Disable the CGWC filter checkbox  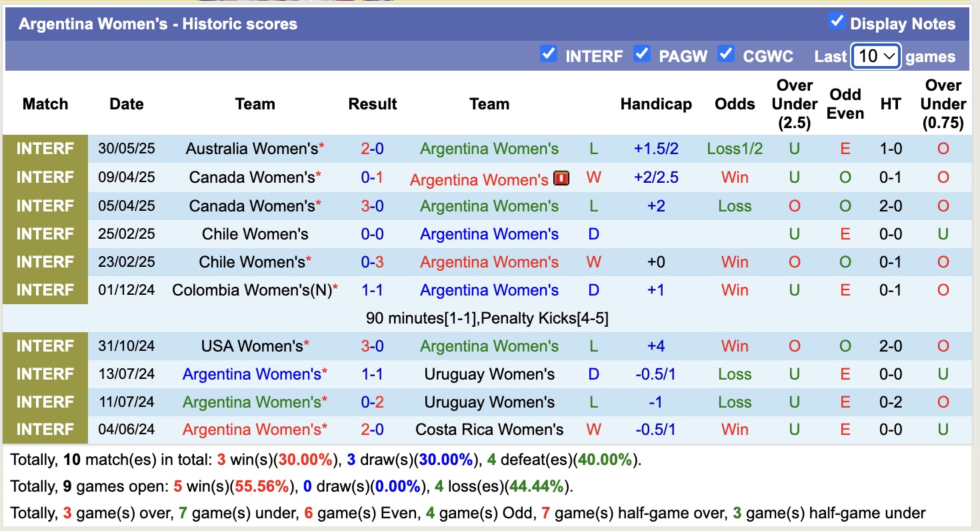click(726, 53)
